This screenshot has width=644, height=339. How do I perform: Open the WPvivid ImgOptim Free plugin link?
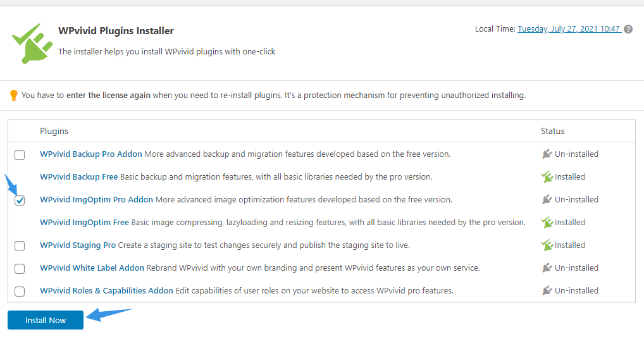coord(84,223)
